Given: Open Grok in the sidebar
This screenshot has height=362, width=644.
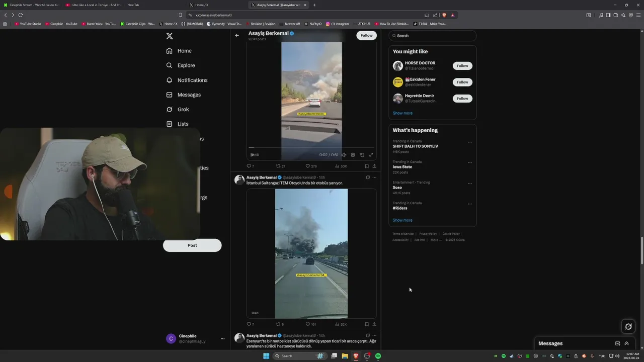Looking at the screenshot, I should [178, 109].
